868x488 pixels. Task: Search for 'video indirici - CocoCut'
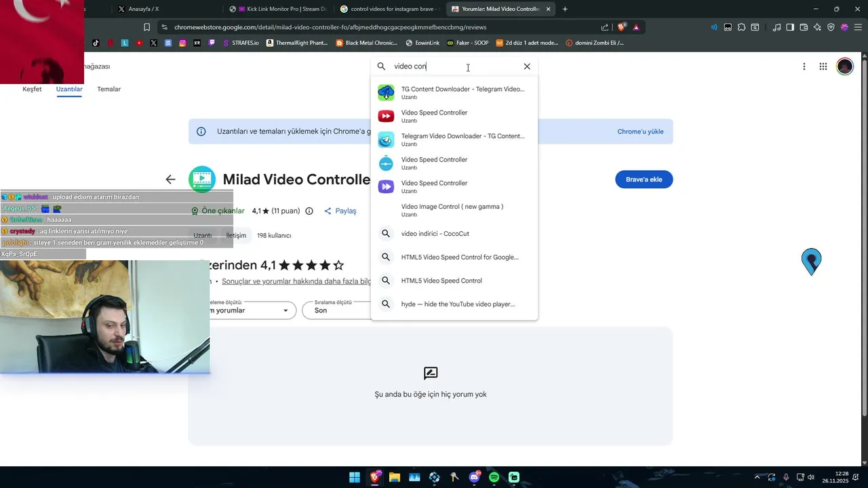(x=454, y=234)
